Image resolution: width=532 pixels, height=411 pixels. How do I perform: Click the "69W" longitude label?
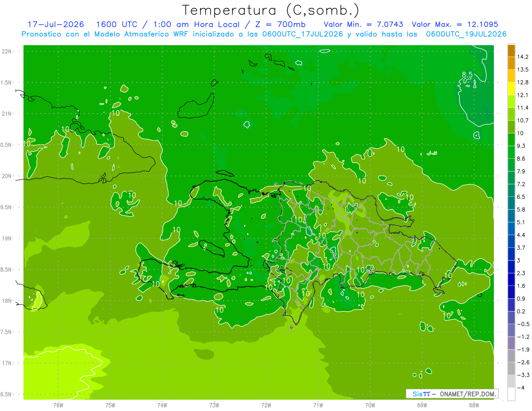(x=422, y=405)
